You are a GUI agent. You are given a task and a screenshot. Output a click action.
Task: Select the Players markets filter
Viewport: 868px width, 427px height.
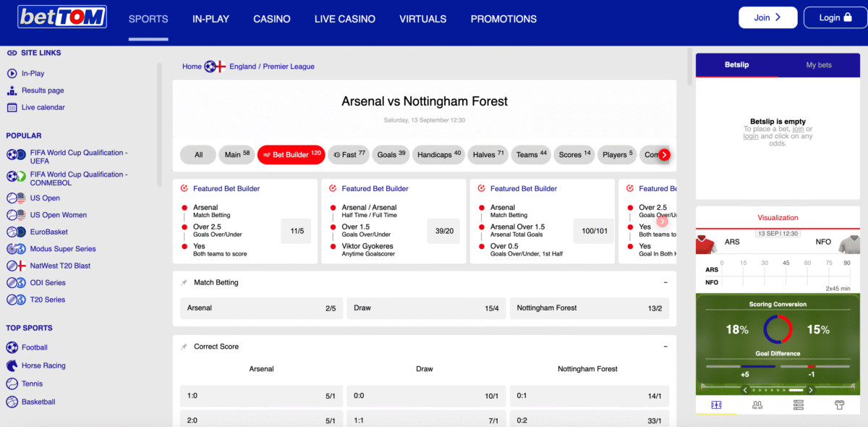pos(617,155)
